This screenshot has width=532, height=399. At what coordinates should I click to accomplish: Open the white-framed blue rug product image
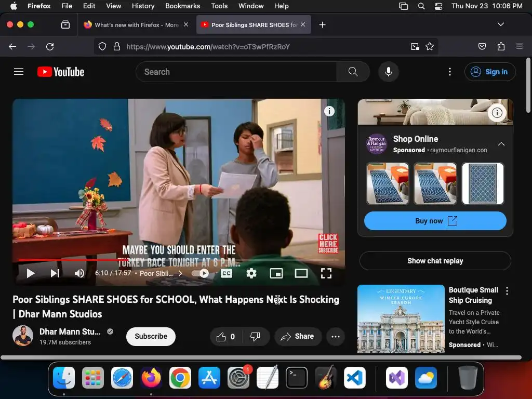point(483,183)
